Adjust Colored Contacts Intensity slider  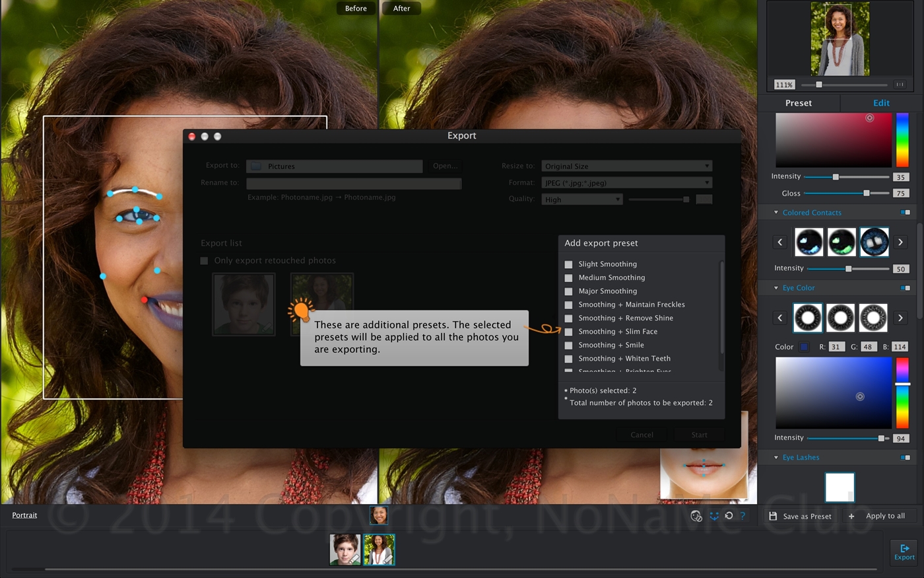pyautogui.click(x=847, y=269)
